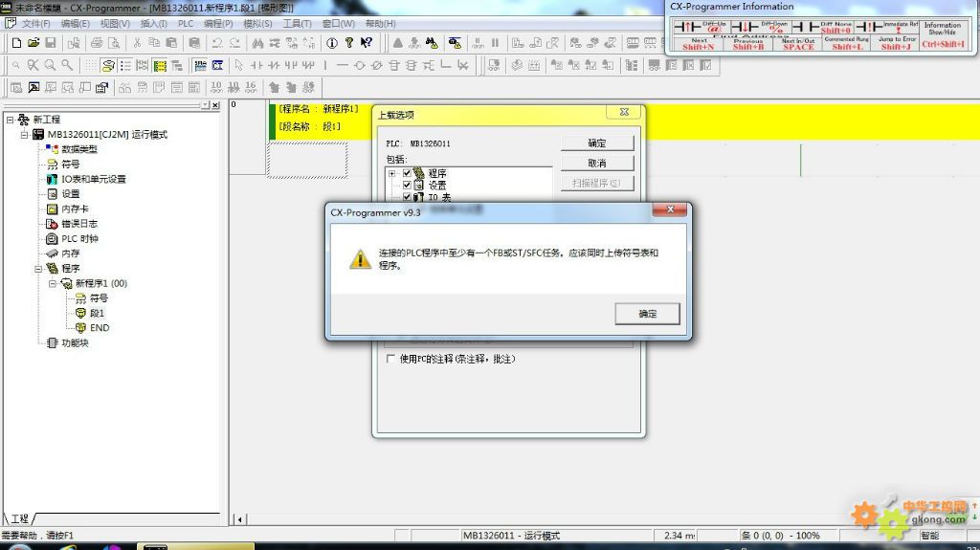The height and width of the screenshot is (550, 980).
Task: Select 段1 section in project tree
Action: pyautogui.click(x=97, y=313)
